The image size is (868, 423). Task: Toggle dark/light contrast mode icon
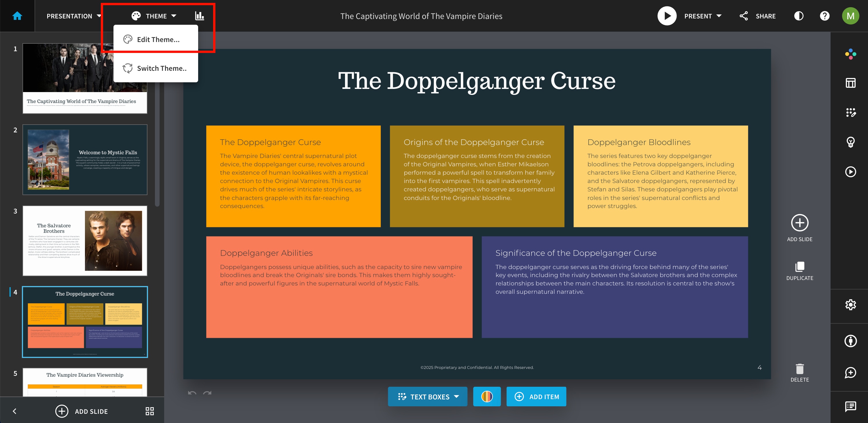[799, 16]
